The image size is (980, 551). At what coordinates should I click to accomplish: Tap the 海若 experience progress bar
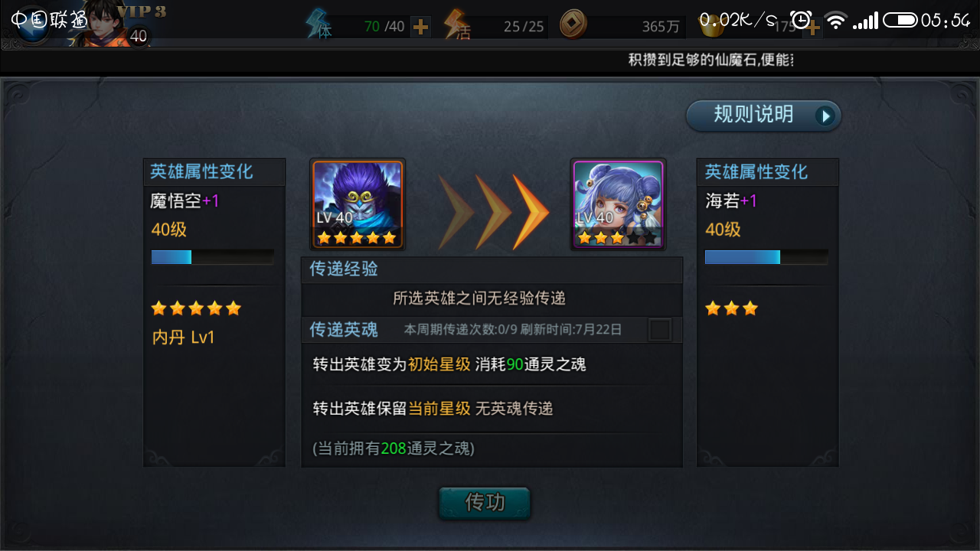[766, 257]
